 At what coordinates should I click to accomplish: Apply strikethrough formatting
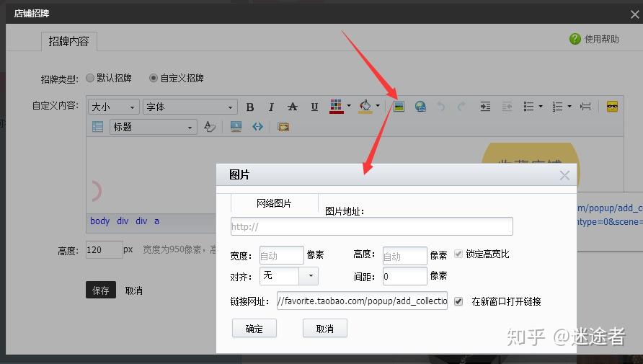pos(293,107)
